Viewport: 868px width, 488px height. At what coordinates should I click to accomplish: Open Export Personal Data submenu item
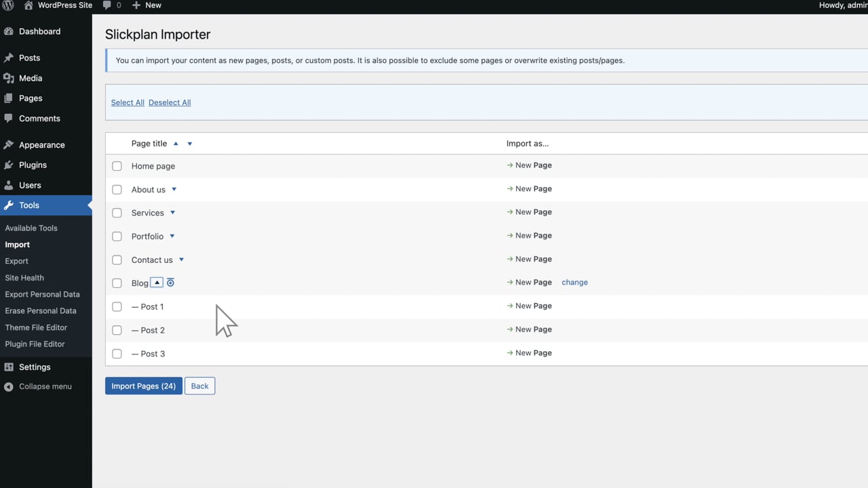pos(42,294)
